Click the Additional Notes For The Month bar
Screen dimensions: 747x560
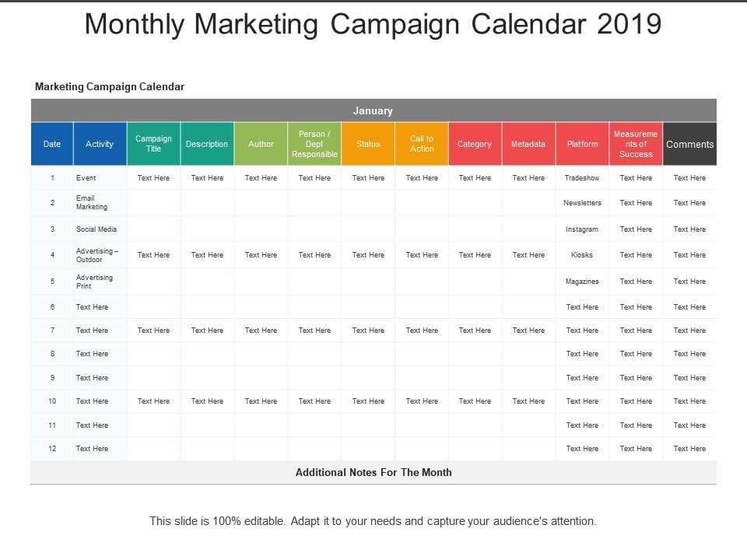click(x=373, y=472)
